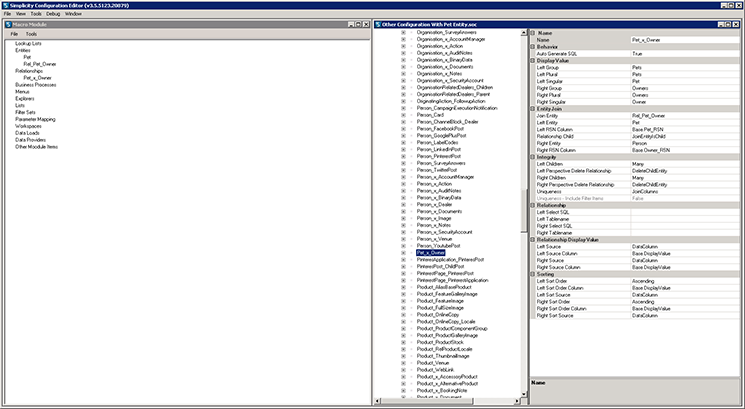
Task: Click the Other Configuration window icon
Action: point(378,24)
